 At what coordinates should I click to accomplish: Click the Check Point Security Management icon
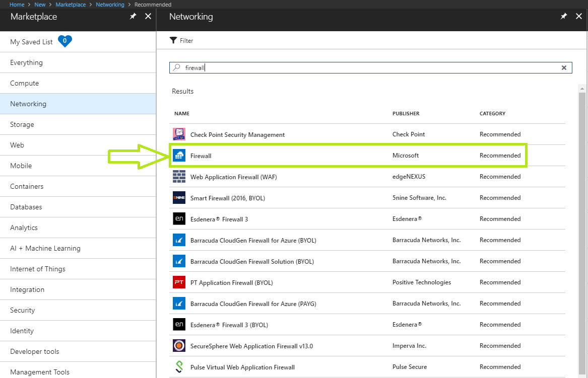[179, 134]
